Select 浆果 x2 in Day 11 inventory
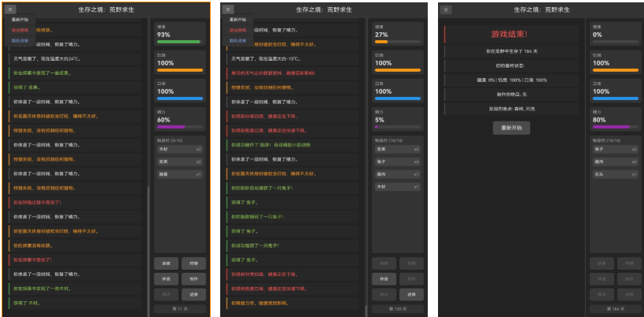Viewport: 644px width, 317px height. tap(180, 162)
